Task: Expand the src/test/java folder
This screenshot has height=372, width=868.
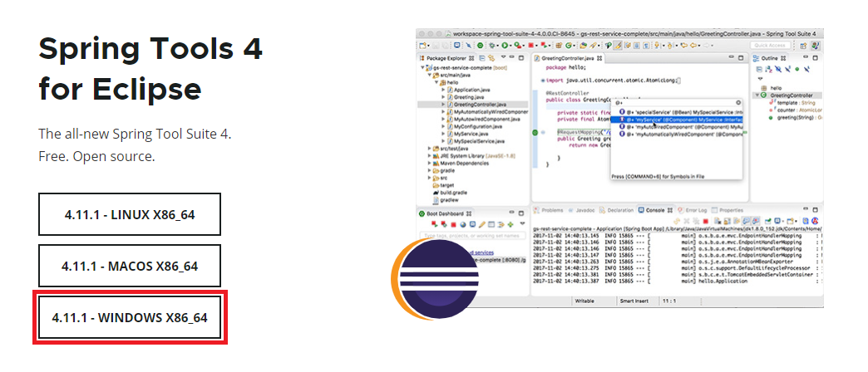Action: [x=430, y=148]
